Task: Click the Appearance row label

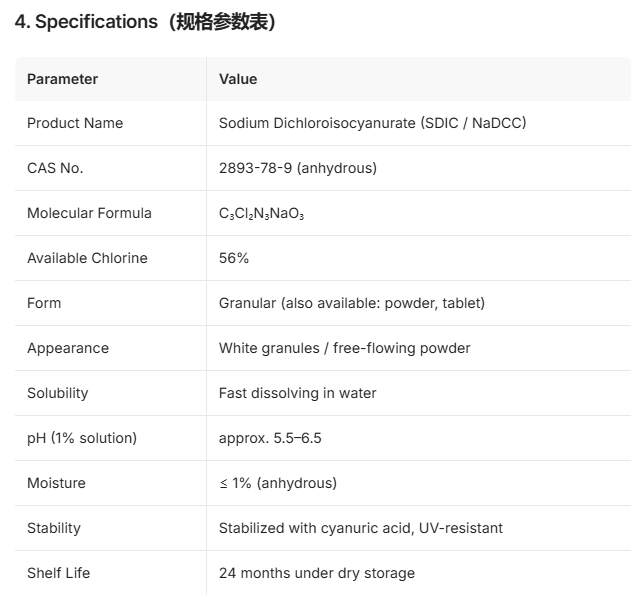Action: pyautogui.click(x=68, y=348)
